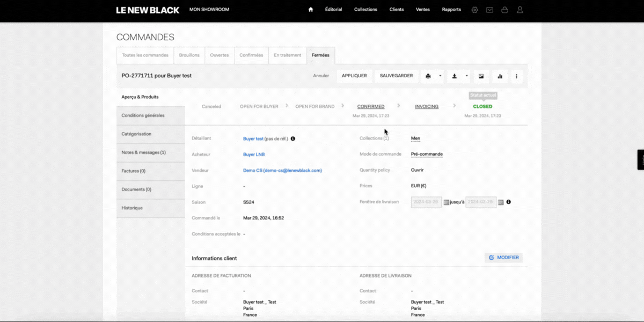Set status to OPEN FOR BRAND
The image size is (644, 322).
(315, 106)
